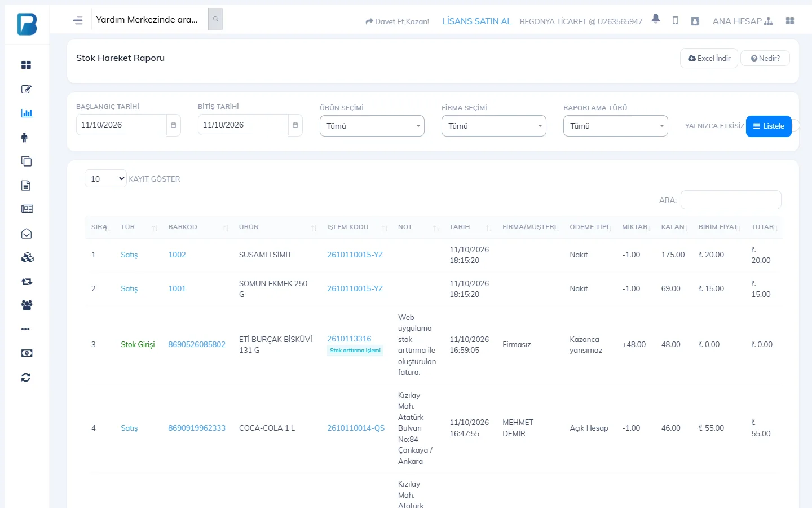Sort table by the BARKOD column header
Viewport: 812px width, 508px height.
198,227
